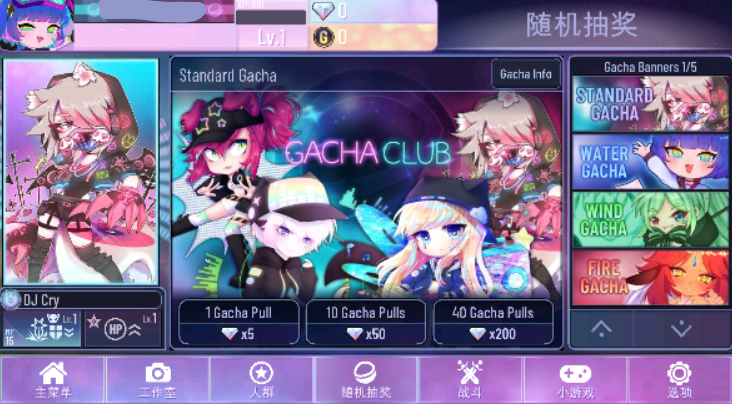Open Gacha Info
Image resolution: width=732 pixels, height=404 pixels.
click(x=526, y=74)
